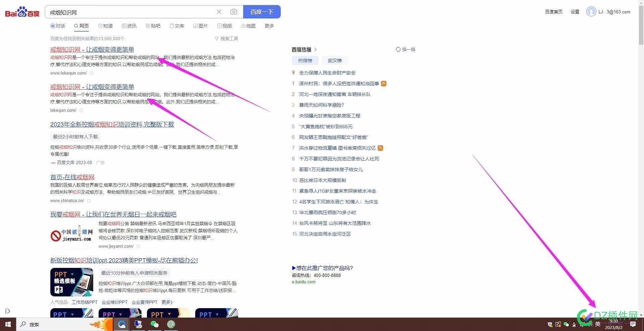Open WeChat from the taskbar

(x=155, y=324)
